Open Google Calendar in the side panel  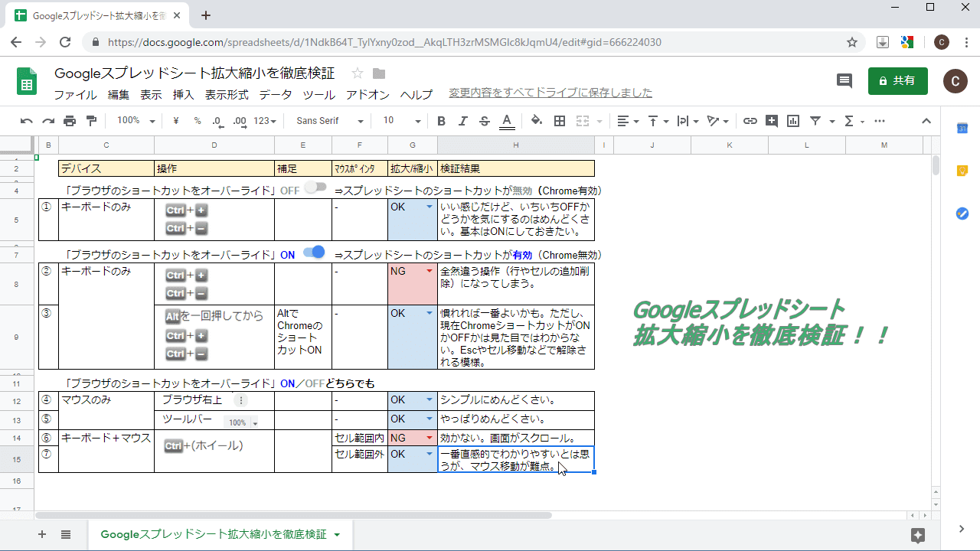coord(962,129)
